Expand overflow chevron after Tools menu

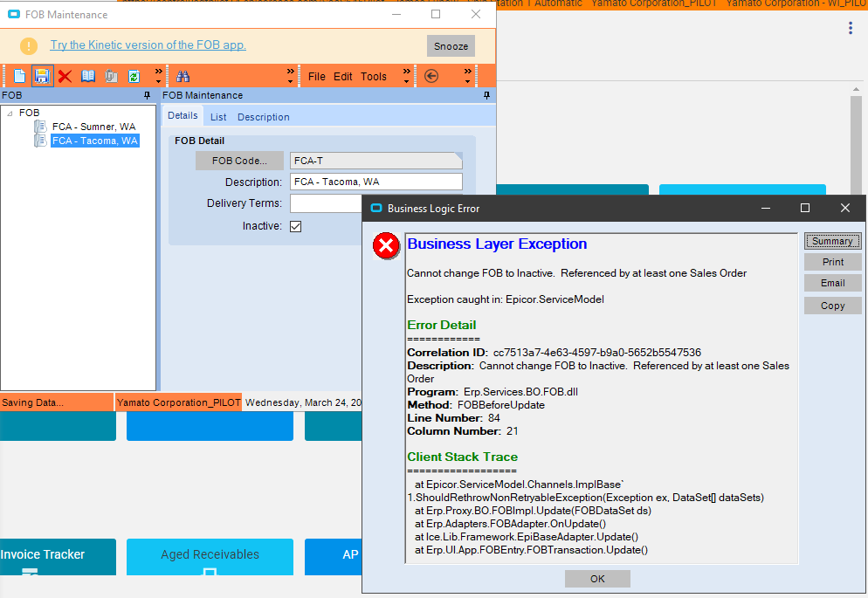click(407, 76)
